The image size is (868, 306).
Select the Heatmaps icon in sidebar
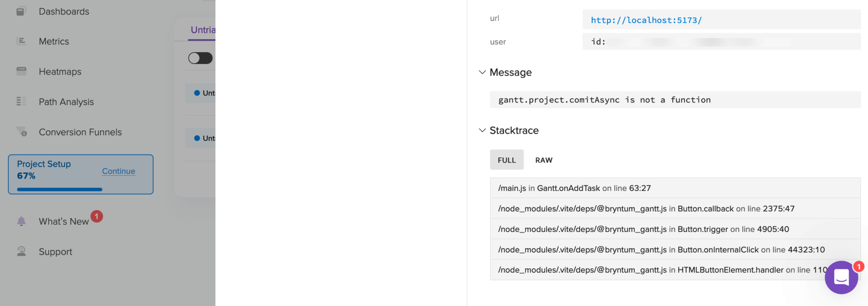click(x=21, y=71)
